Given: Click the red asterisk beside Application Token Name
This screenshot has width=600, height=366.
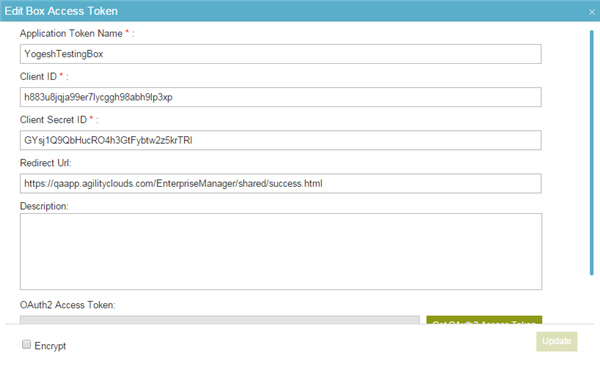Looking at the screenshot, I should [127, 32].
